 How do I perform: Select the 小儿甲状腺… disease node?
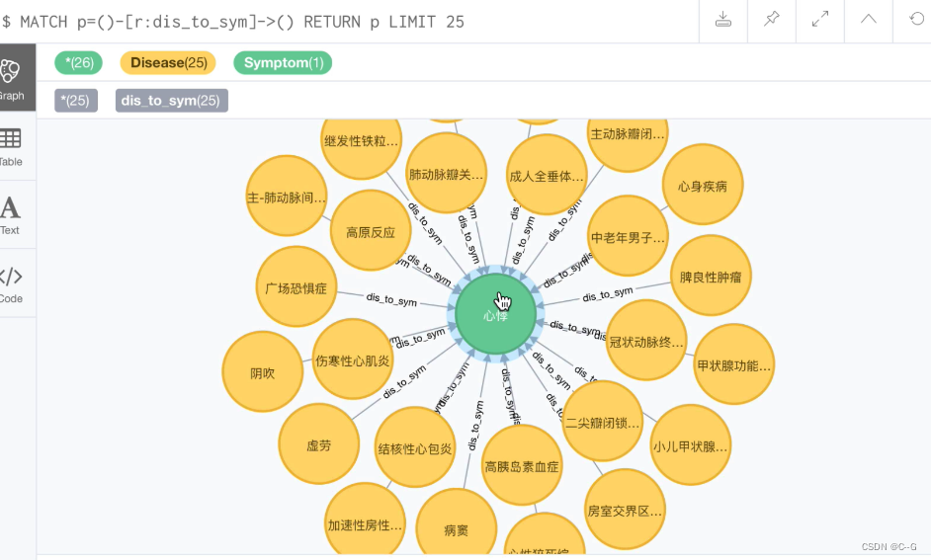point(690,444)
